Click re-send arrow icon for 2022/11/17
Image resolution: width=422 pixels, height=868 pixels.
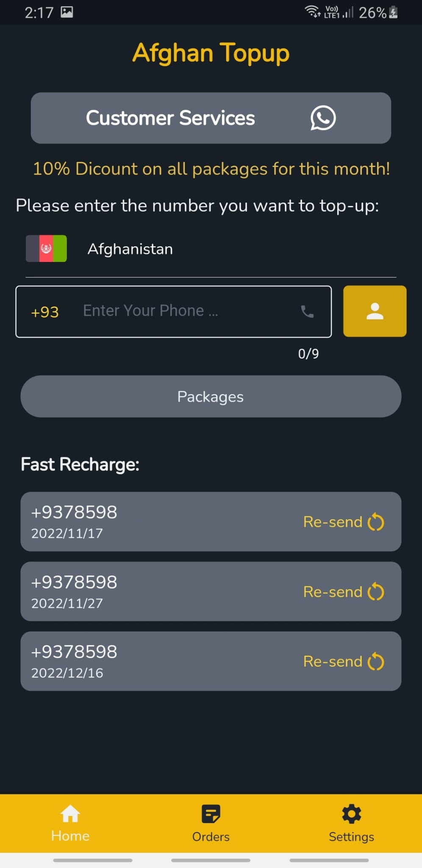click(376, 522)
